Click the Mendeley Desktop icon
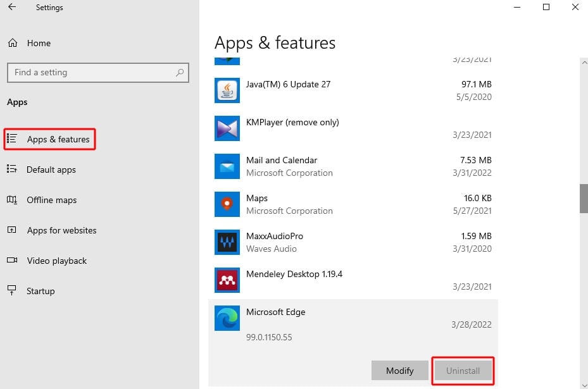Image resolution: width=588 pixels, height=389 pixels. (x=227, y=280)
